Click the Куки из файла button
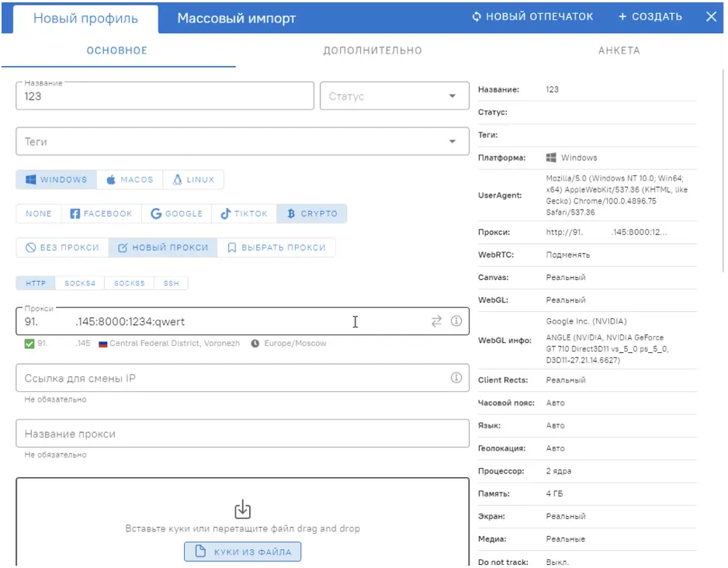 [x=242, y=552]
